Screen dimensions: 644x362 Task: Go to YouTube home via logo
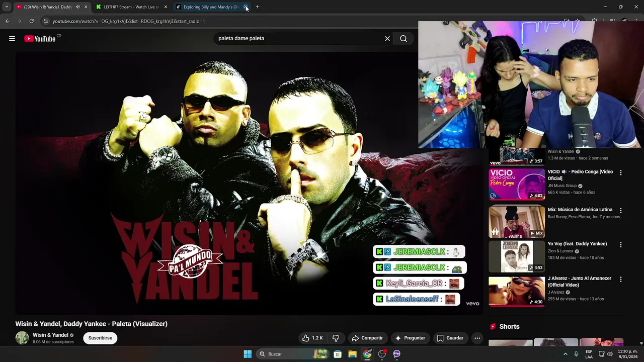pos(40,39)
